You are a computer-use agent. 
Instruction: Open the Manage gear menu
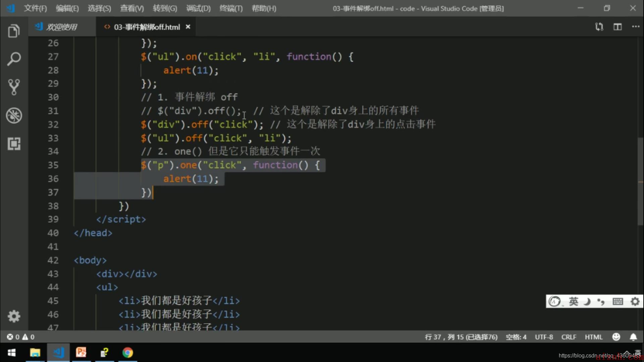[x=14, y=316]
